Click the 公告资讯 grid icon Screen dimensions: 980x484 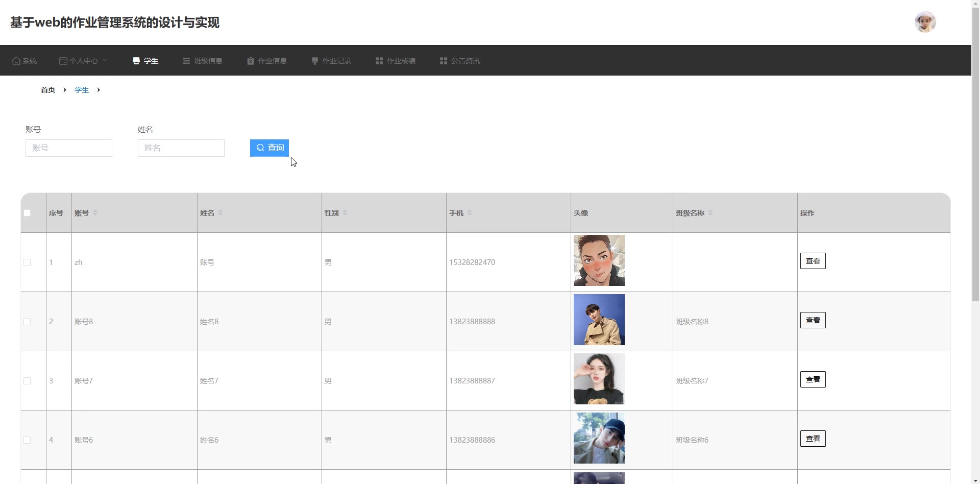tap(444, 61)
